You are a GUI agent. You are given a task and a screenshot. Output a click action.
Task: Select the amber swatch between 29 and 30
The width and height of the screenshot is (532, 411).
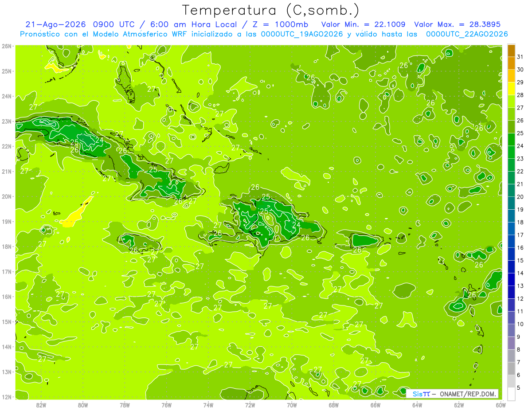pyautogui.click(x=511, y=76)
